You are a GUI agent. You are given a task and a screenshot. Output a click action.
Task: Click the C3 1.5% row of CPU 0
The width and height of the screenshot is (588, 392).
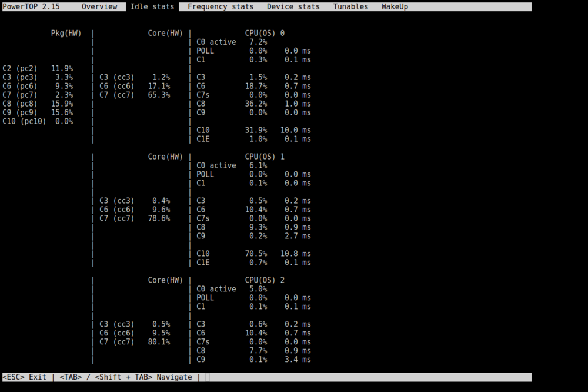click(253, 77)
